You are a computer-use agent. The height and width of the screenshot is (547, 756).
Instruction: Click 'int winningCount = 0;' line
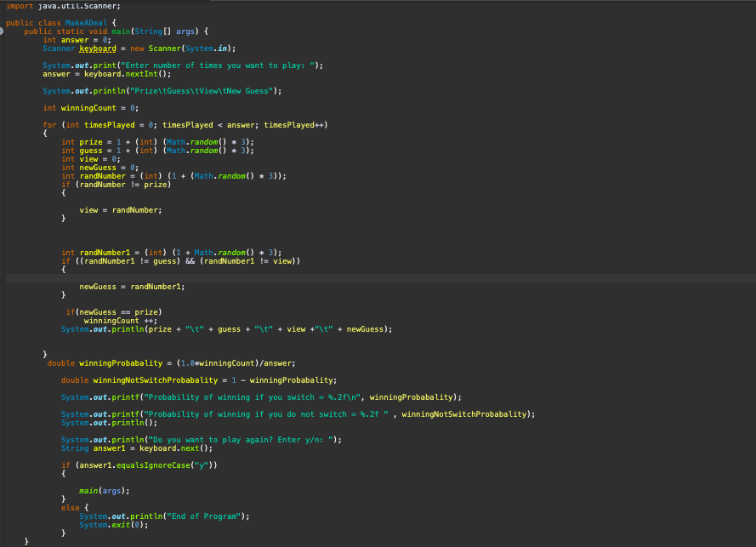(x=91, y=108)
